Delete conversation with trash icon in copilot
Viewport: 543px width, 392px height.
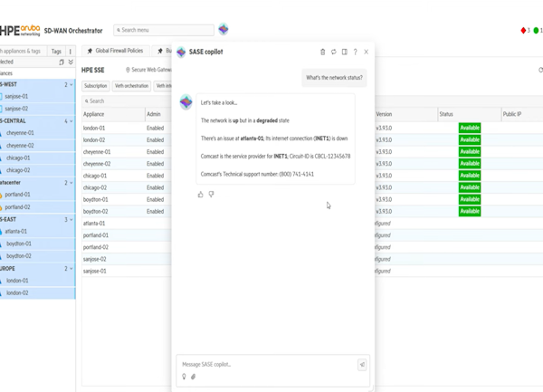coord(322,52)
